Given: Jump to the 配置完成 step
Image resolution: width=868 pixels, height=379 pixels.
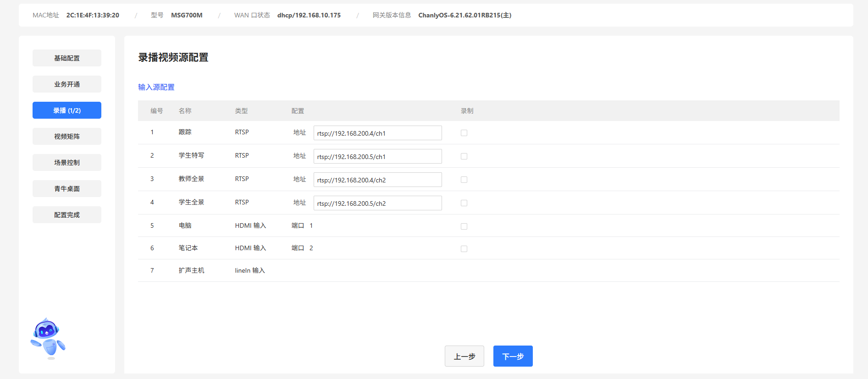Looking at the screenshot, I should tap(67, 215).
